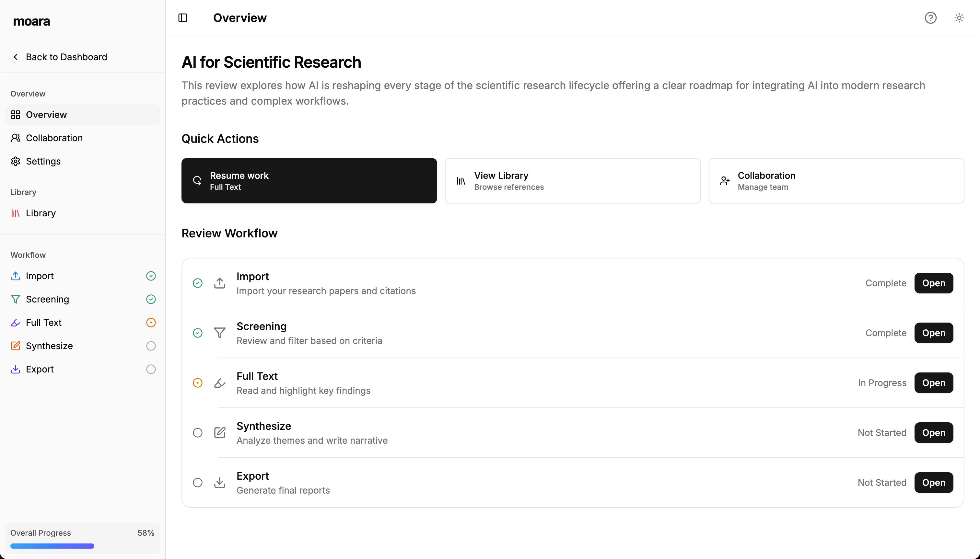The image size is (980, 559).
Task: Open Settings from the sidebar navigation
Action: tap(43, 161)
